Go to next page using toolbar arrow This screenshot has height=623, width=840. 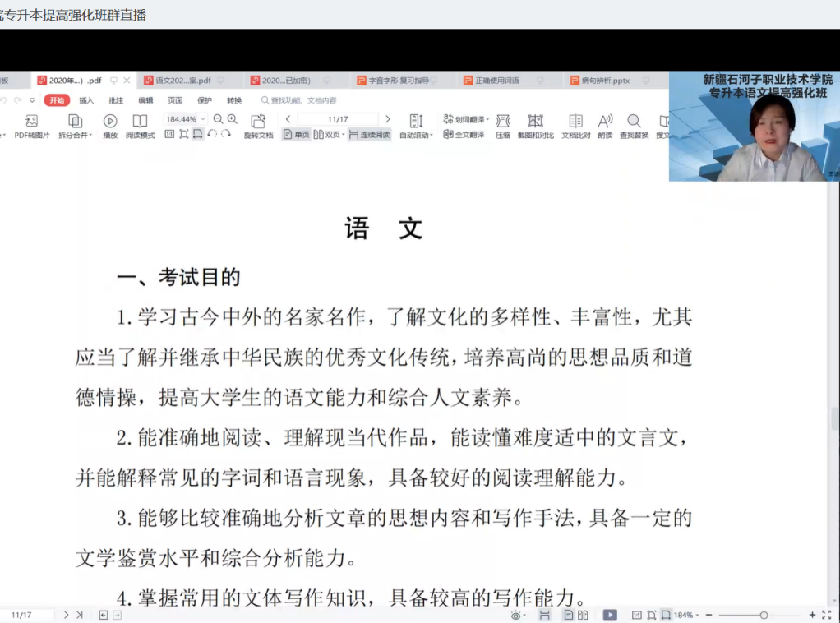pyautogui.click(x=388, y=119)
